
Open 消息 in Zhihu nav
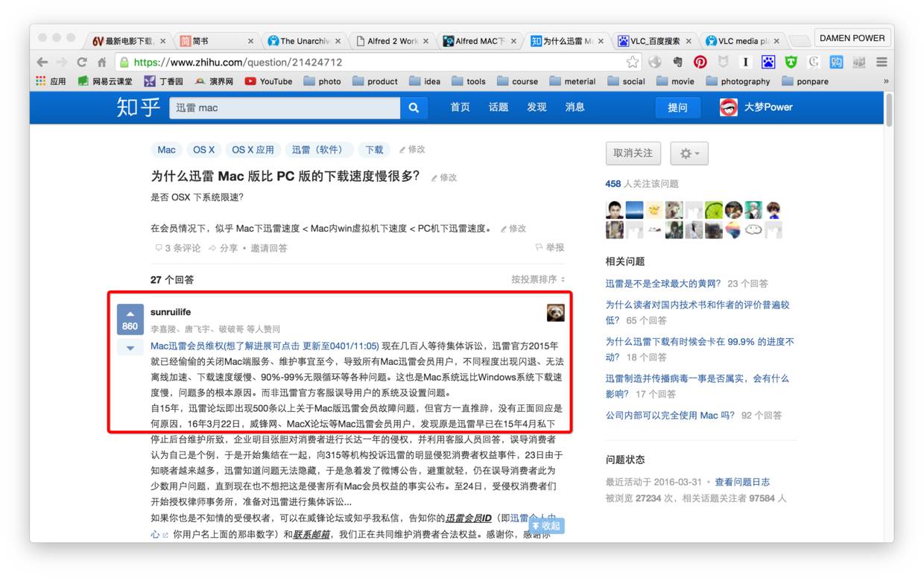pyautogui.click(x=575, y=107)
